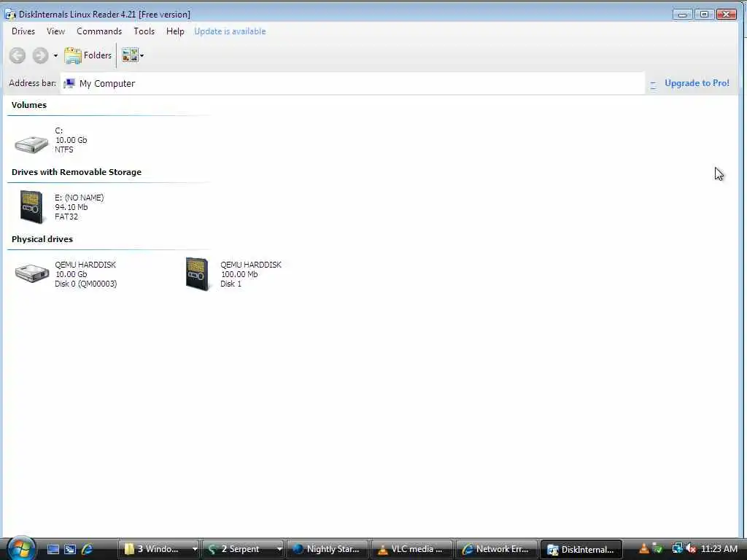
Task: Click the muted volume tray icon
Action: 691,548
